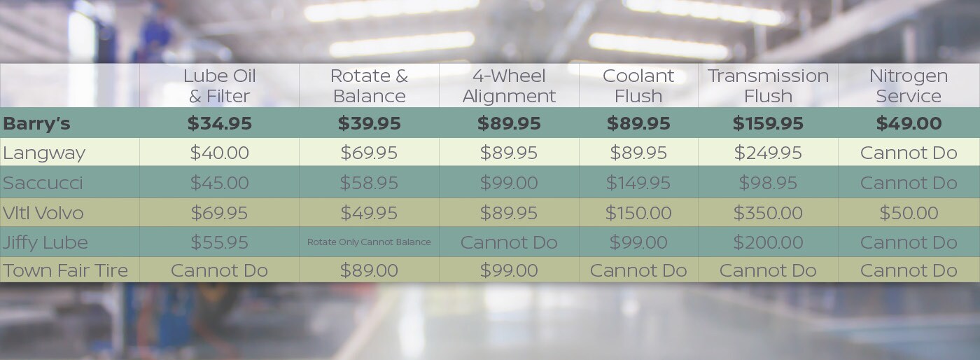Click Langway's $249.95 transmission flush price
This screenshot has width=980, height=360.
click(768, 153)
